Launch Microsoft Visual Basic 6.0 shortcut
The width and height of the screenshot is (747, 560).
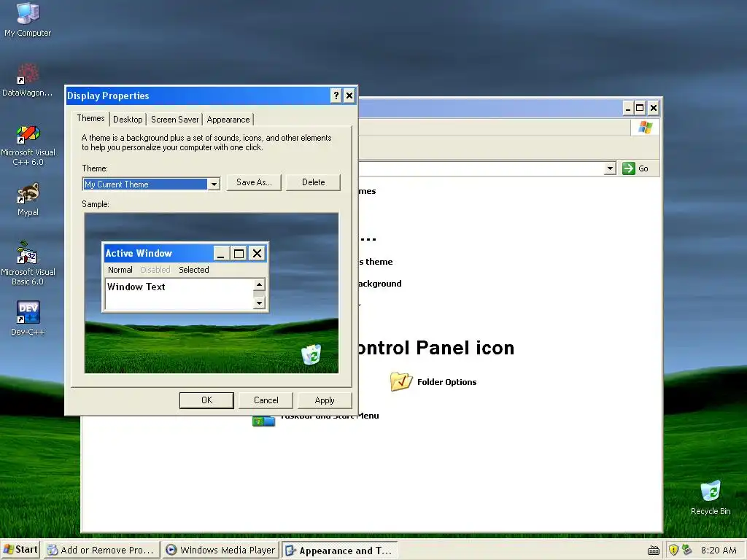[x=28, y=263]
